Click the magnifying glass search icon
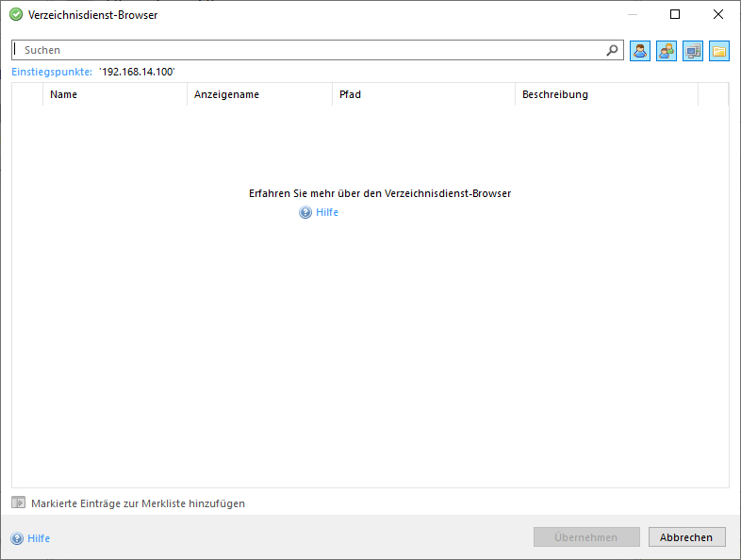The image size is (741, 560). pyautogui.click(x=612, y=50)
